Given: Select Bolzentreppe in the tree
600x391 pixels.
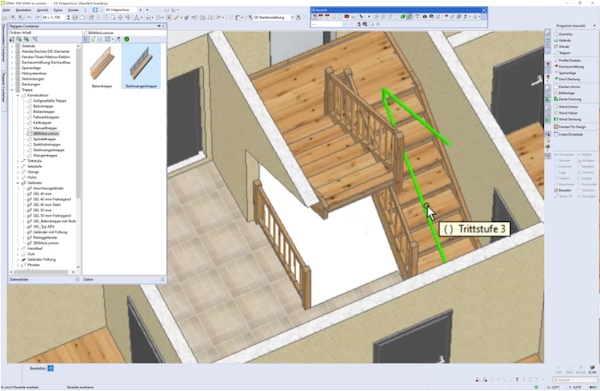Looking at the screenshot, I should pos(43,112).
